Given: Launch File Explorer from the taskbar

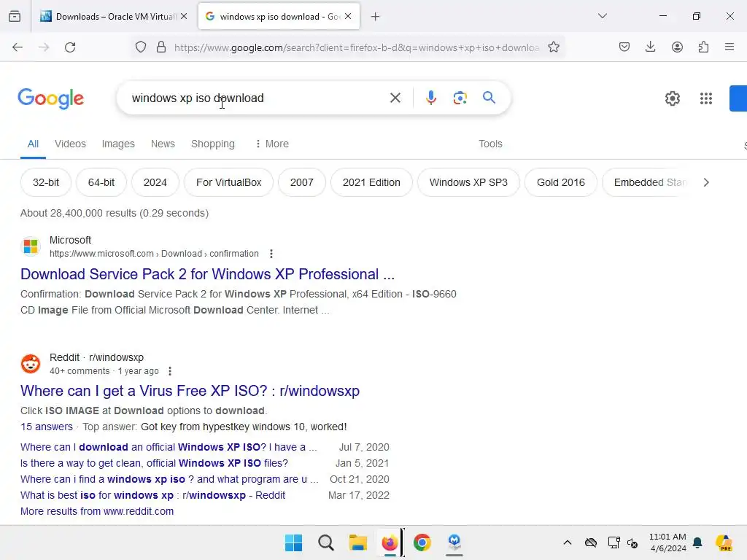Looking at the screenshot, I should pyautogui.click(x=357, y=542).
